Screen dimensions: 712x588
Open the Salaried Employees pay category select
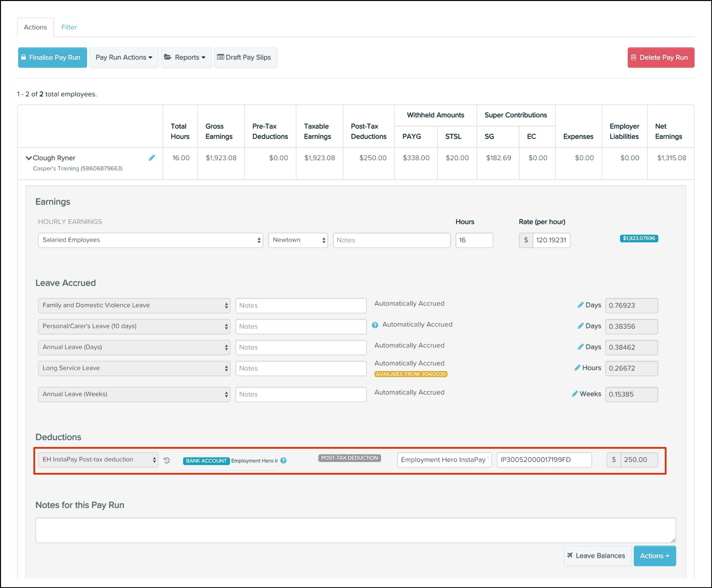(x=150, y=240)
